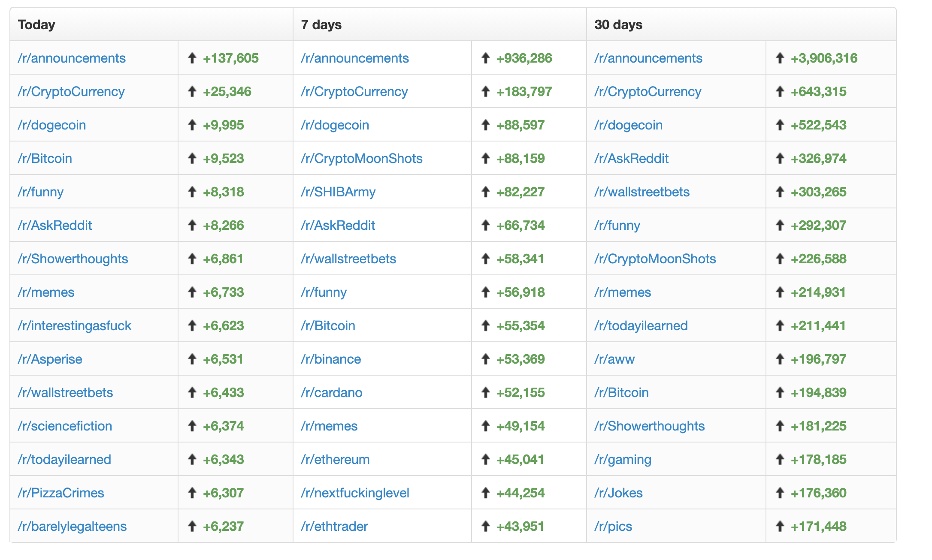Visit the /r/ethereum link

335,459
